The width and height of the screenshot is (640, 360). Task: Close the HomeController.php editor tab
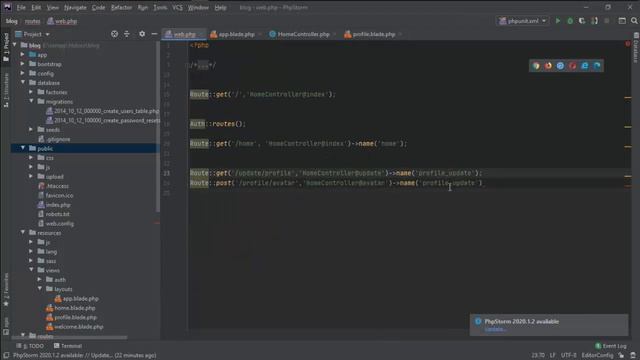click(x=334, y=34)
